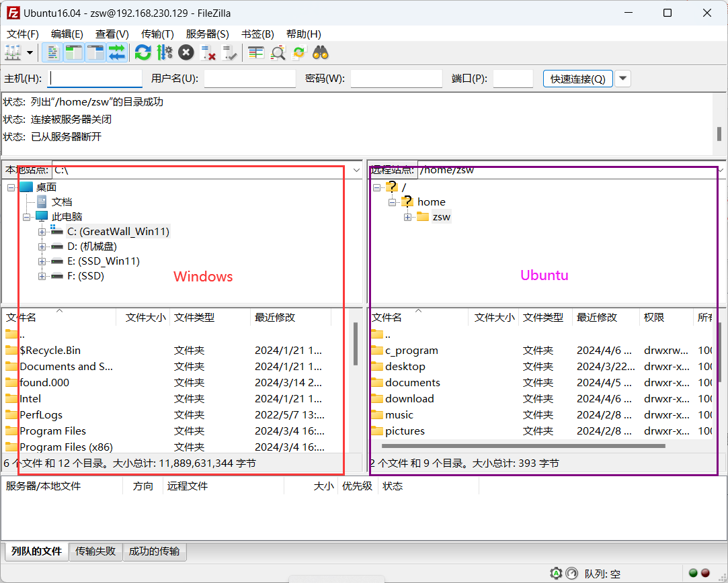Click the queue 优先级 column header
Screen dimensions: 728x583
[x=357, y=486]
